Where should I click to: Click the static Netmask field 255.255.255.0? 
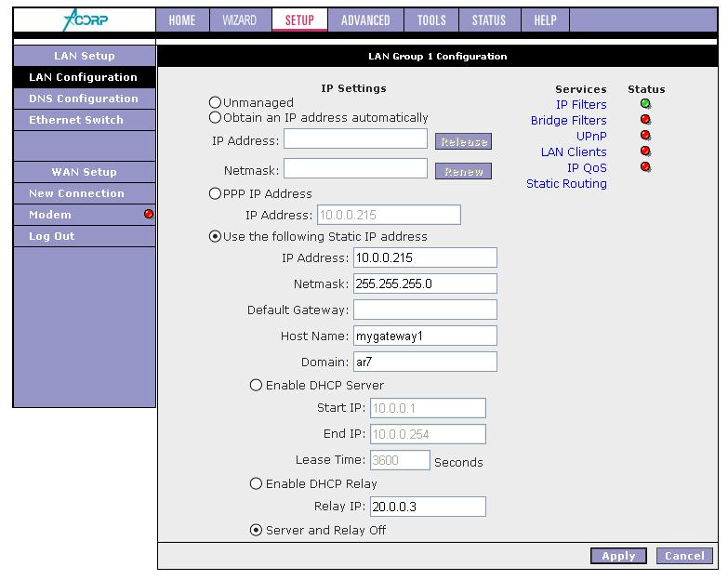coord(425,283)
